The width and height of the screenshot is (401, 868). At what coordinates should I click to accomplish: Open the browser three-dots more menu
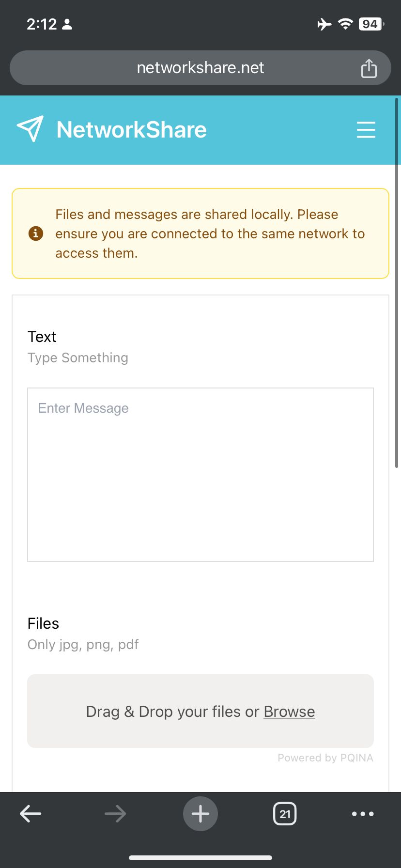[363, 814]
